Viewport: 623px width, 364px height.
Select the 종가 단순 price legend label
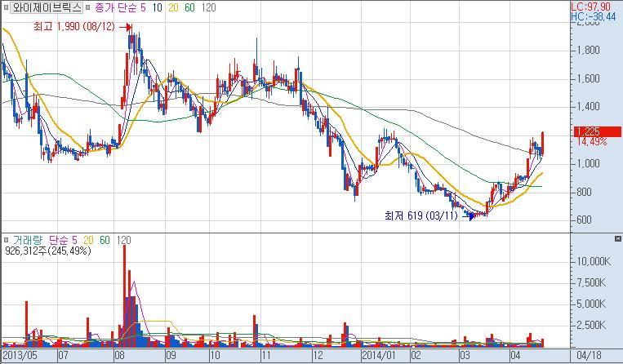pyautogui.click(x=116, y=7)
